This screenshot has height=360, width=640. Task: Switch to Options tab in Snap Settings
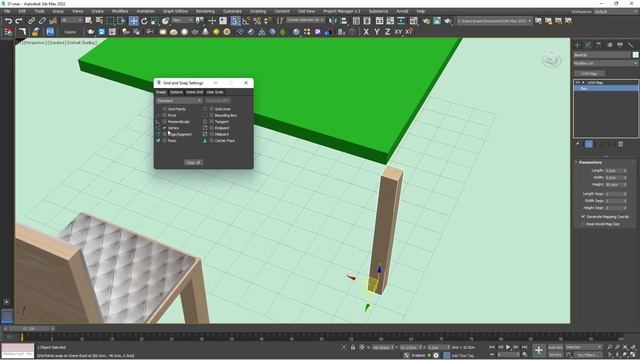point(176,92)
